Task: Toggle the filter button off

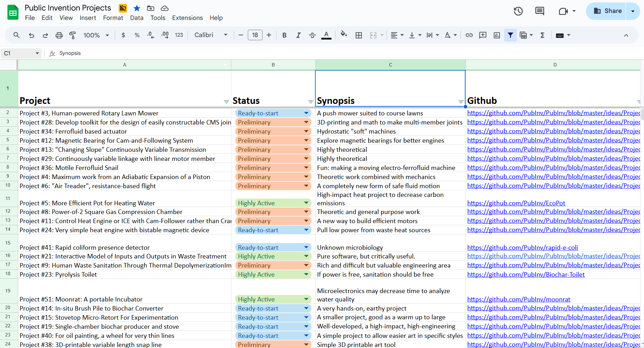Action: pos(510,35)
